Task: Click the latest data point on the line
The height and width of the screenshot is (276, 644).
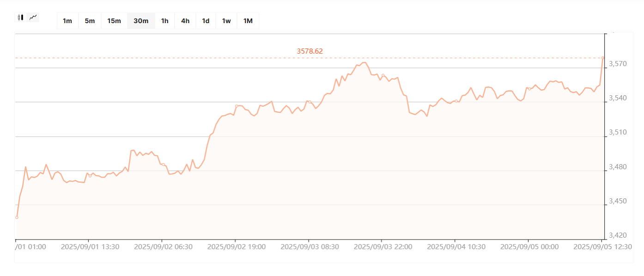Action: 603,58
